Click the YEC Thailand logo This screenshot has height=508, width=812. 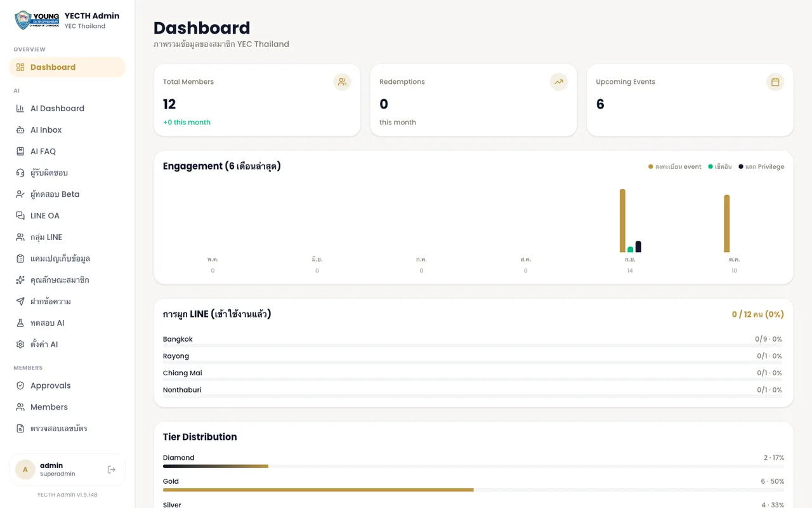[x=37, y=20]
